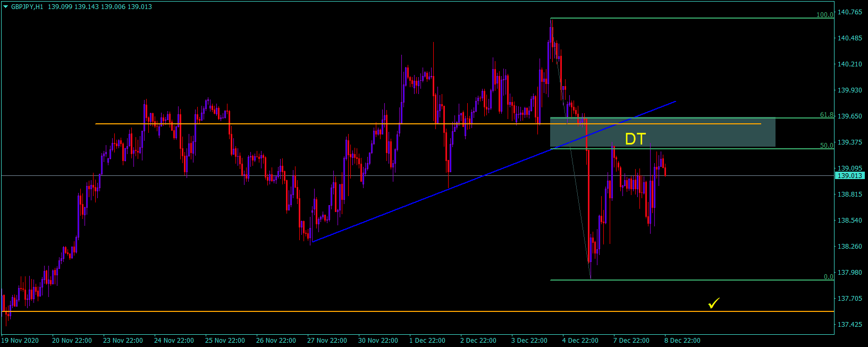Click the 139.375 price scale value
The image size is (868, 347).
[x=850, y=142]
